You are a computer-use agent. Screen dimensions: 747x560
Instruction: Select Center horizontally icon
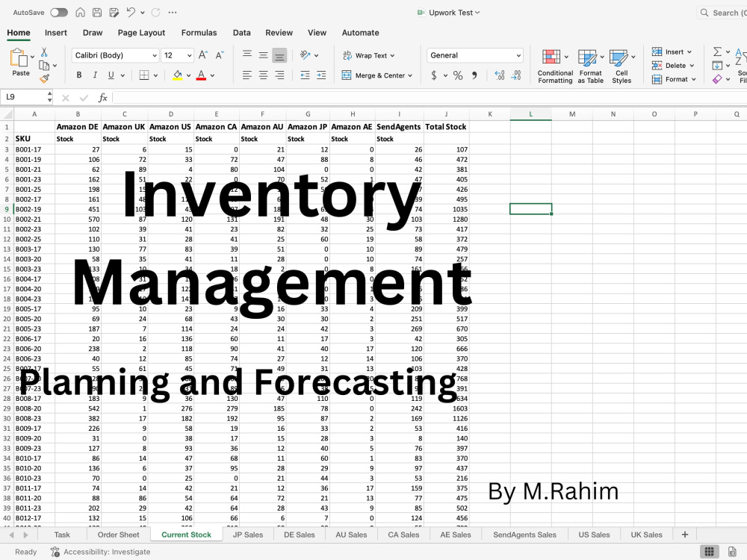(263, 75)
